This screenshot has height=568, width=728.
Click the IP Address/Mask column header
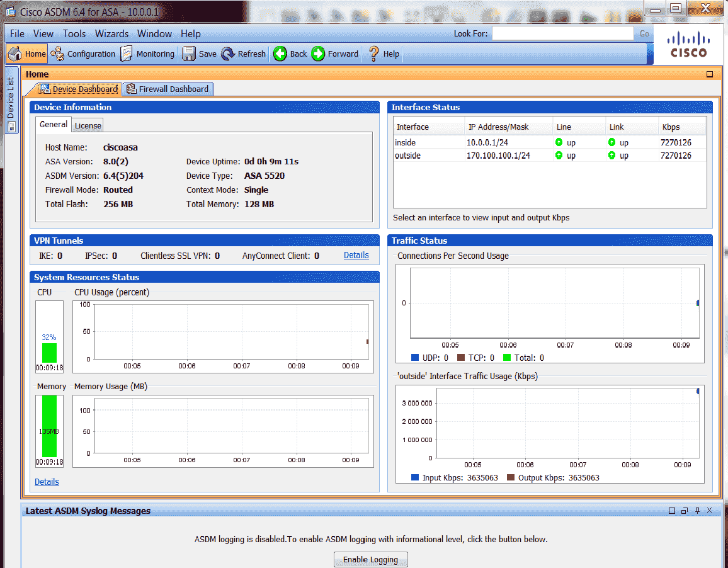[x=509, y=127]
